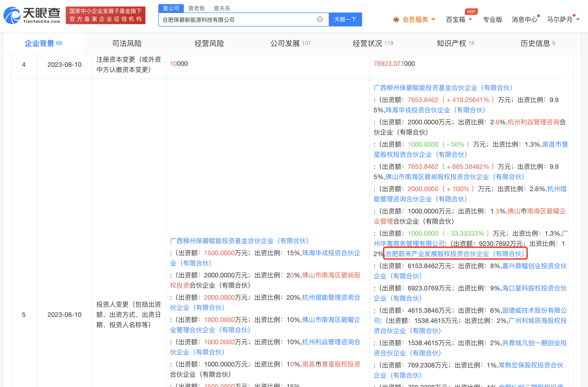Click the 2000.0000 (+100%) amount
The width and height of the screenshot is (588, 387).
point(441,189)
